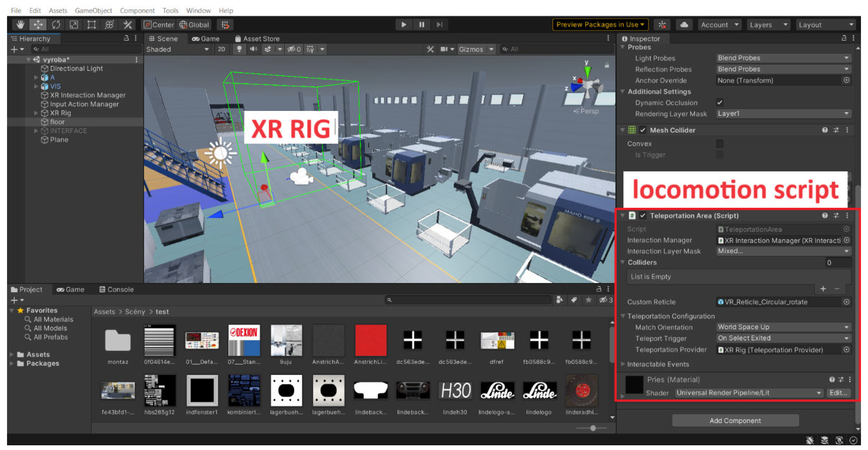
Task: Uncheck Dynamic Occlusion checkbox
Action: click(719, 102)
